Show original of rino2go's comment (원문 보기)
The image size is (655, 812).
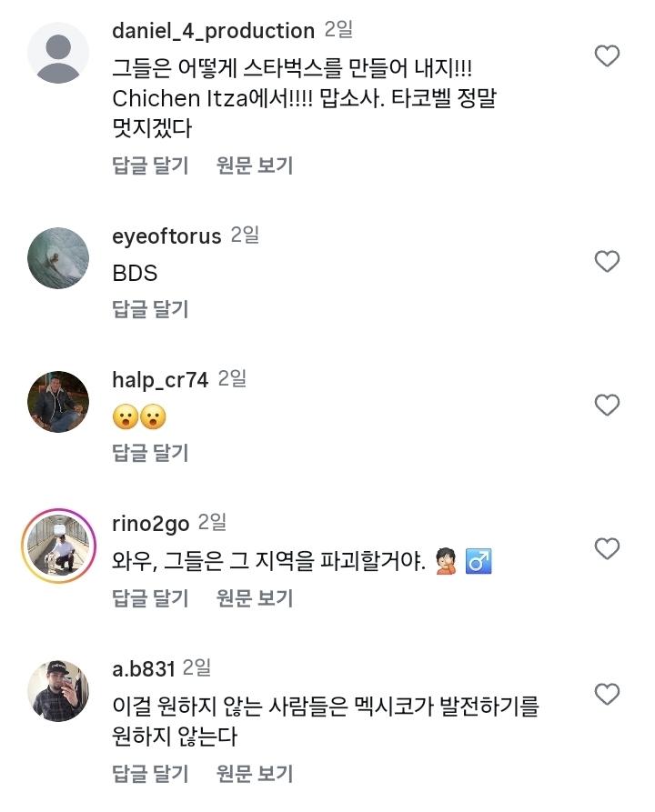pos(255,597)
